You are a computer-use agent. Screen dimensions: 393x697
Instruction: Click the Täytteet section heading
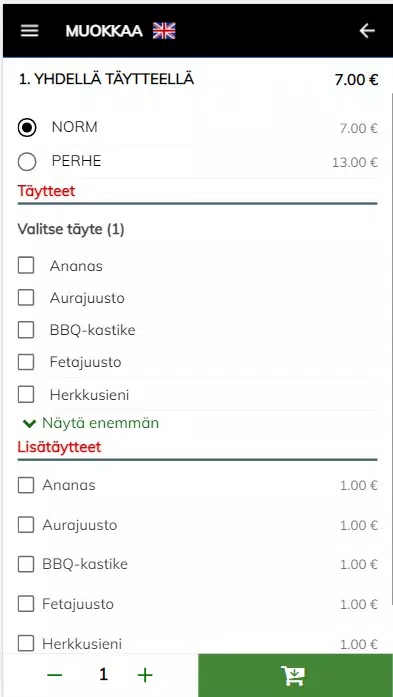coord(46,191)
